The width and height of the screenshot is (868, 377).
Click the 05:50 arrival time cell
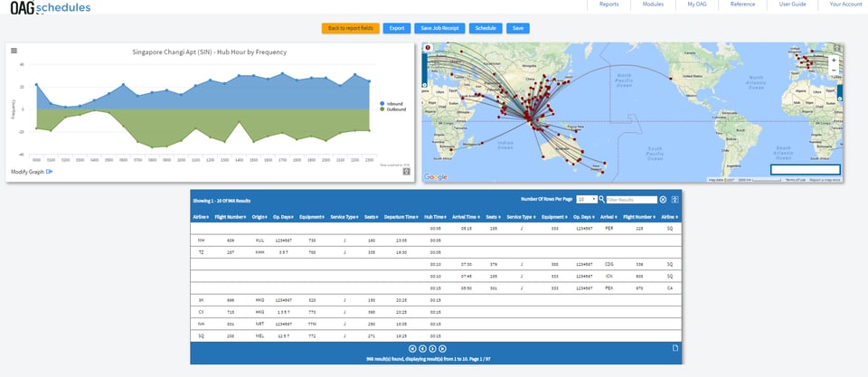coord(467,288)
